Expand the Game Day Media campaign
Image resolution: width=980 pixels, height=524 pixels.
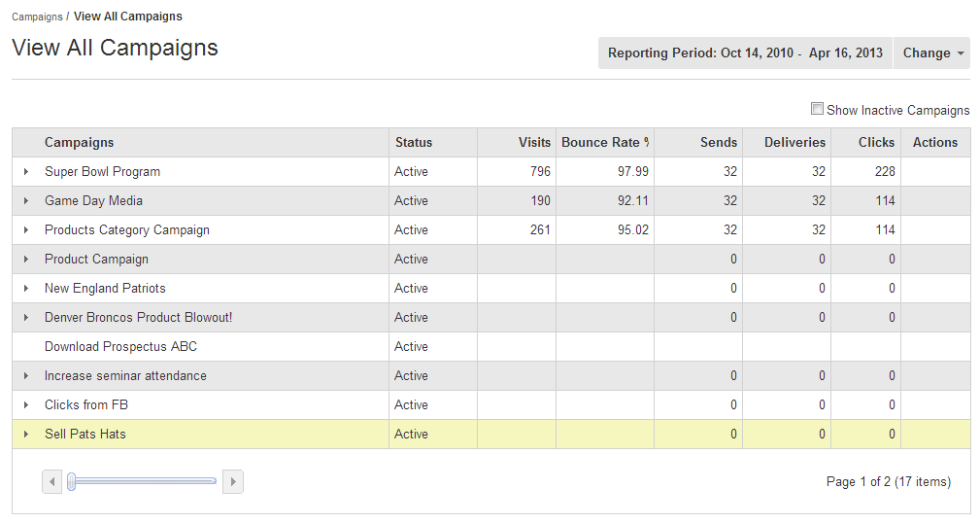click(x=26, y=200)
